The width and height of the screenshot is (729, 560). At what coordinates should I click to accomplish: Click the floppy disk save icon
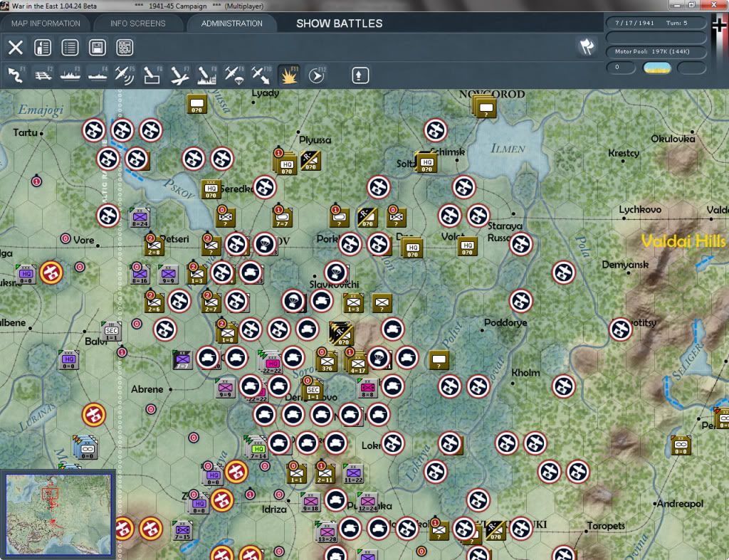[97, 48]
